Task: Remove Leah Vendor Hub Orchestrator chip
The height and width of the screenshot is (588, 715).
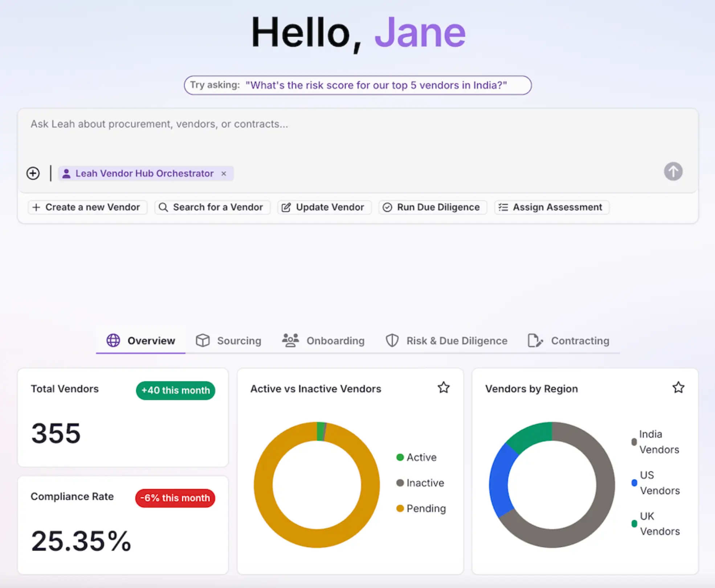Action: coord(224,173)
